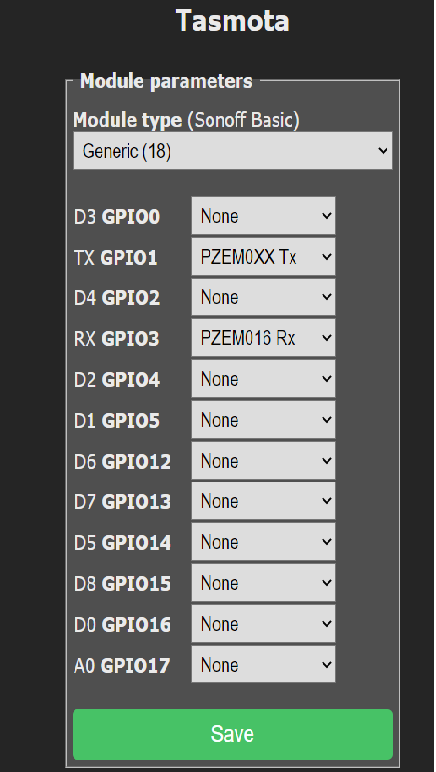Open the A0 GPIO17 dropdown
This screenshot has height=772, width=436.
263,665
